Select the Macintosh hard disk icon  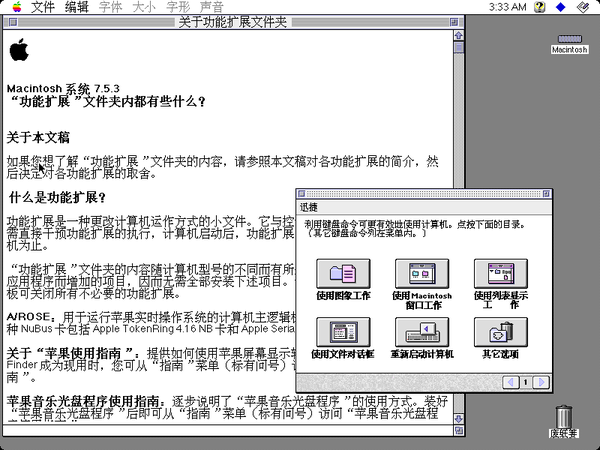569,39
